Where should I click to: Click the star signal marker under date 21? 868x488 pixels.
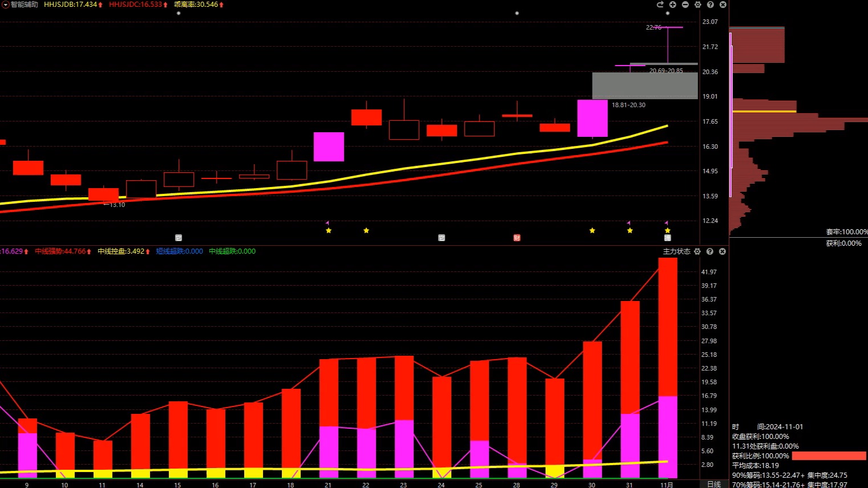(329, 230)
